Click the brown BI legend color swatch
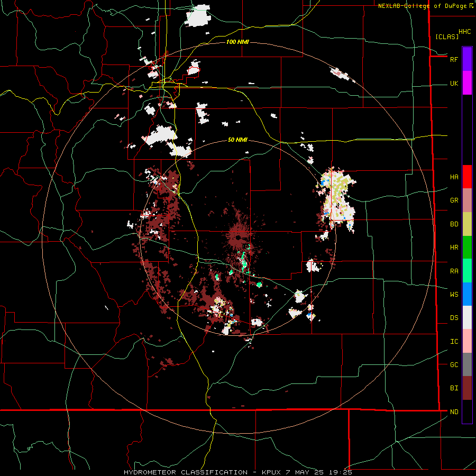Viewport: 476px width, 476px height. (x=467, y=388)
